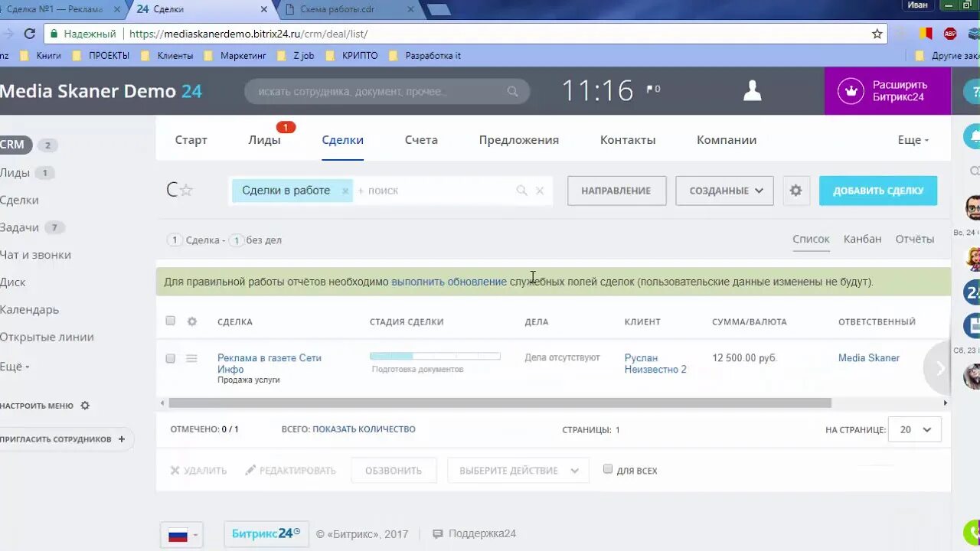Switch to the Схема работы.cdr browser tab
The width and height of the screenshot is (980, 551).
click(348, 9)
